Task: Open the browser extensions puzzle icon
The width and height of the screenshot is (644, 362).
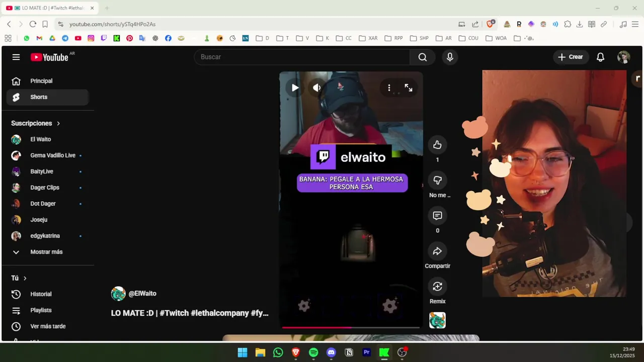Action: [x=568, y=24]
